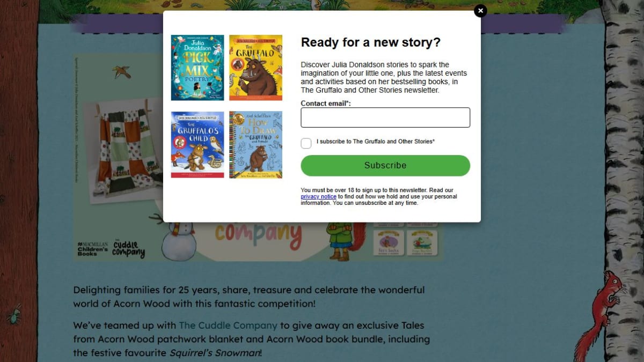Click the Pick and Mix Poetry book cover

pos(197,68)
